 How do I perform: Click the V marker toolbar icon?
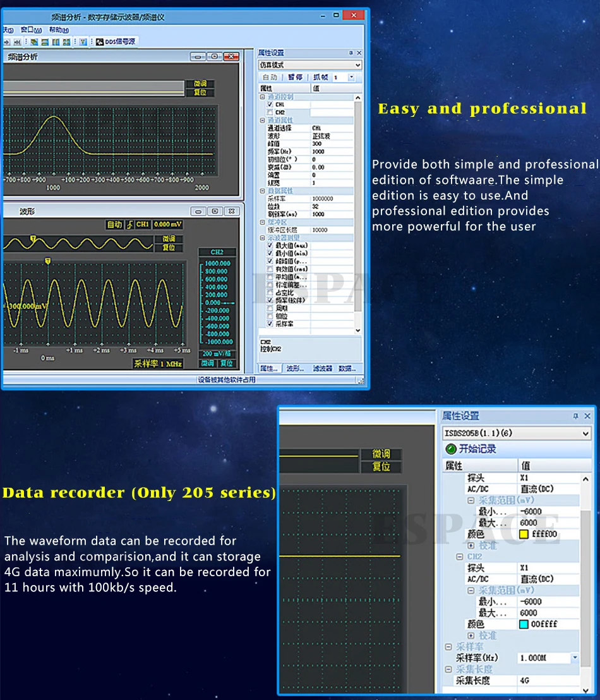(83, 42)
